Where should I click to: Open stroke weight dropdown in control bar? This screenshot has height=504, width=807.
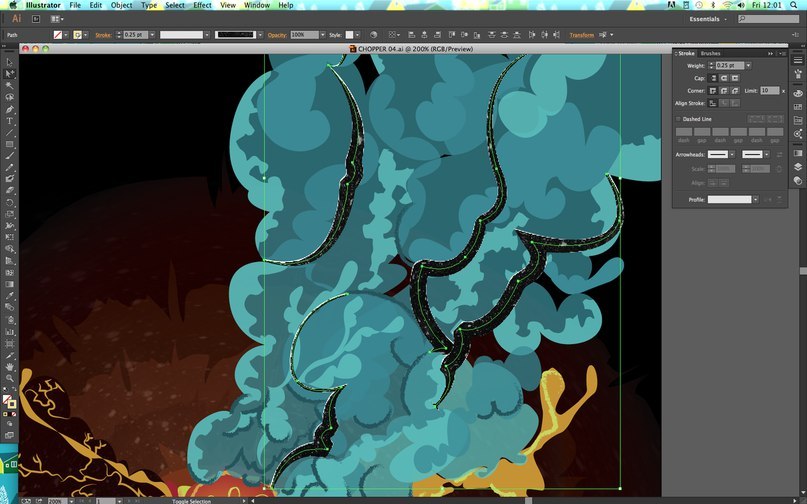pos(152,34)
